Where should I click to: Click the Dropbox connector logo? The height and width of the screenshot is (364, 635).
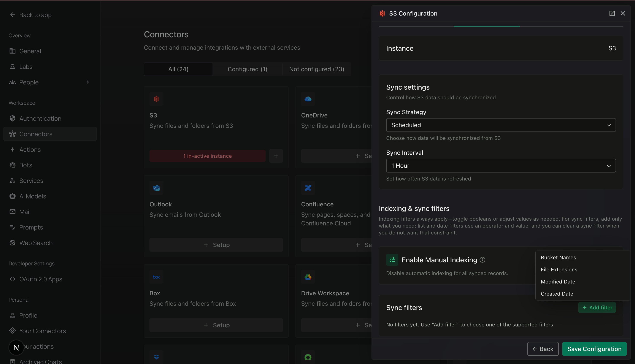coord(156,357)
